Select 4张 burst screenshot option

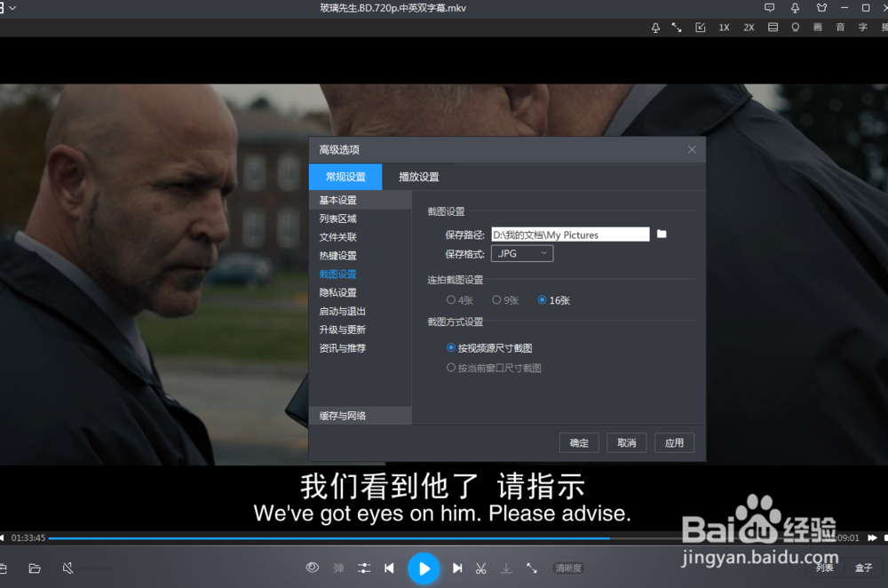point(460,300)
